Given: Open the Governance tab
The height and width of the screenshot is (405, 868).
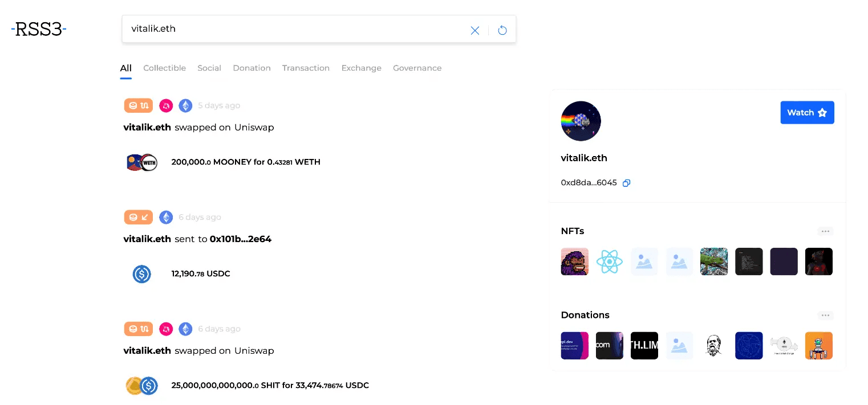Looking at the screenshot, I should [417, 68].
